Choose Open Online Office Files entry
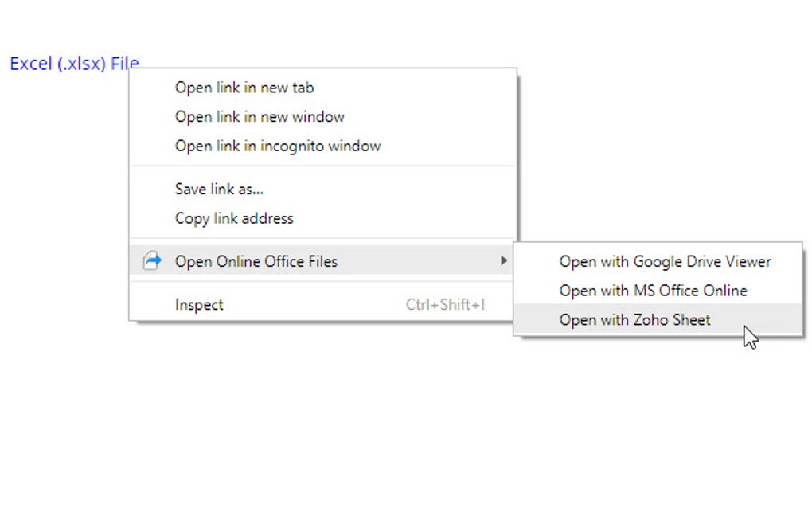This screenshot has height=508, width=812. coord(256,260)
